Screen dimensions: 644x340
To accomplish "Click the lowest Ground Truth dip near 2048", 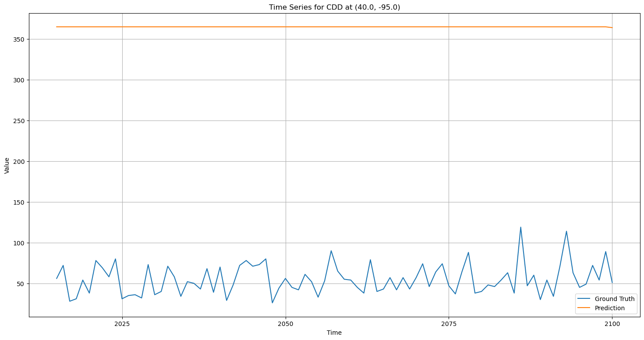I will click(x=272, y=303).
